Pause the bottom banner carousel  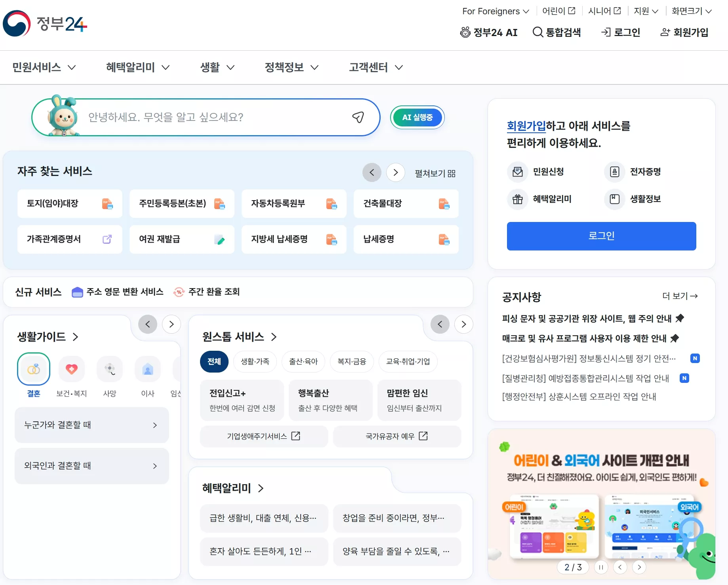click(x=601, y=567)
